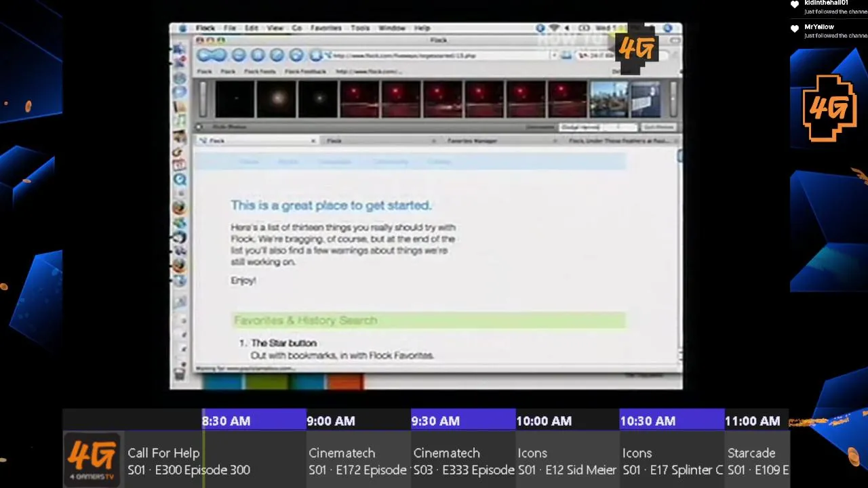Click the 'Enjoy!' text on page
This screenshot has width=868, height=488.
click(243, 281)
